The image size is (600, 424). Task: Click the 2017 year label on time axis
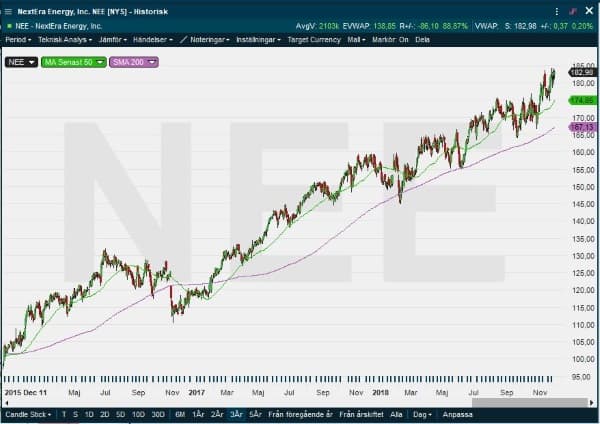[196, 392]
